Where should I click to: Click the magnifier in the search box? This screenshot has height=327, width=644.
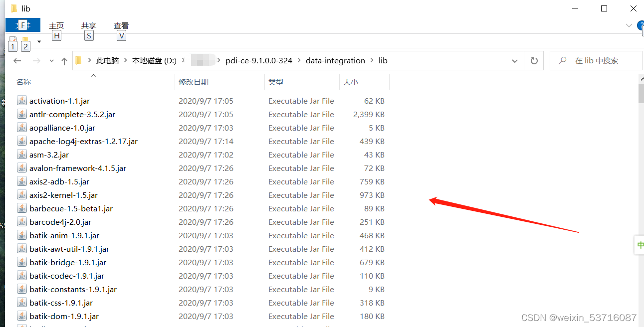click(x=562, y=60)
